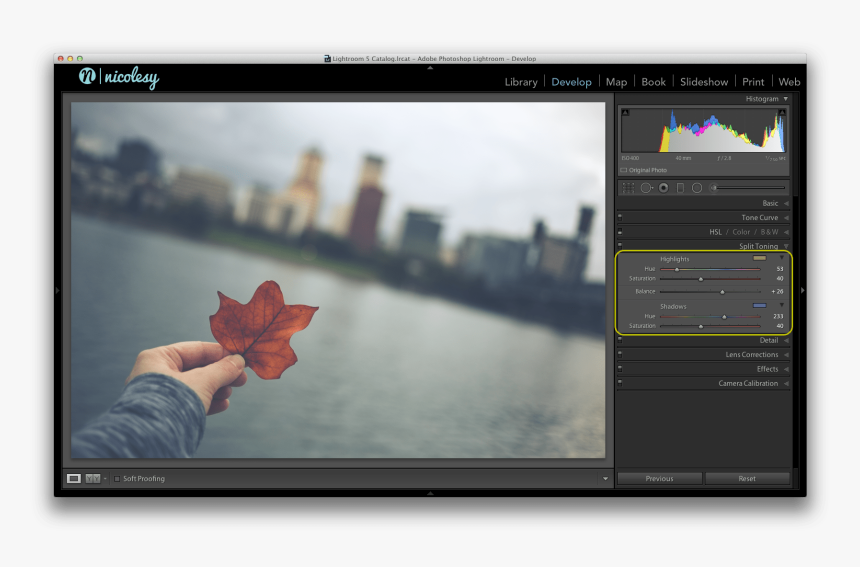Viewport: 860px width, 567px height.
Task: Toggle the Effects panel on/off switch
Action: tap(620, 368)
